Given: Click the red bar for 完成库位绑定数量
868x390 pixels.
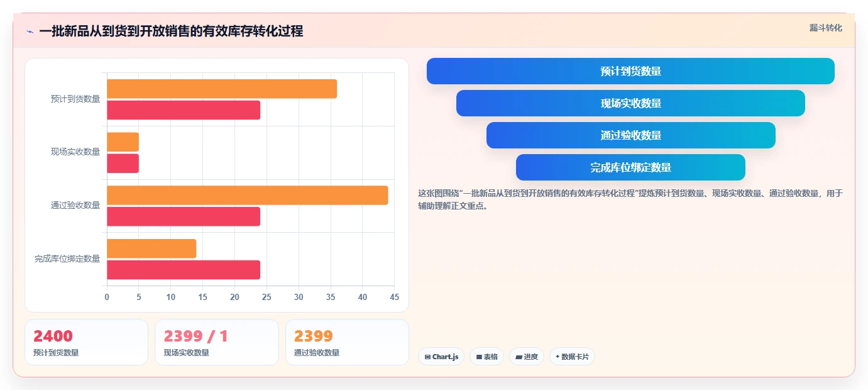Looking at the screenshot, I should (x=184, y=270).
